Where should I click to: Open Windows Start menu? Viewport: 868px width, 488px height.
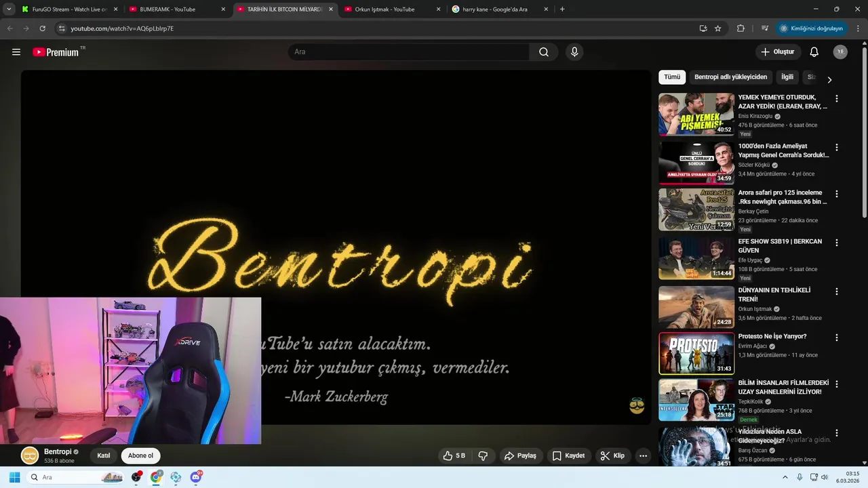pyautogui.click(x=14, y=477)
